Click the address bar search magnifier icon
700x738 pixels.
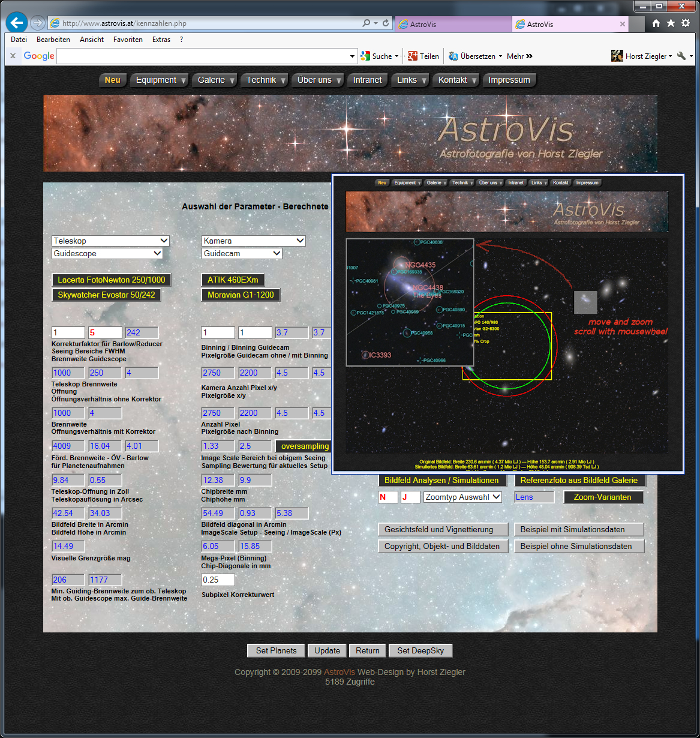click(366, 23)
